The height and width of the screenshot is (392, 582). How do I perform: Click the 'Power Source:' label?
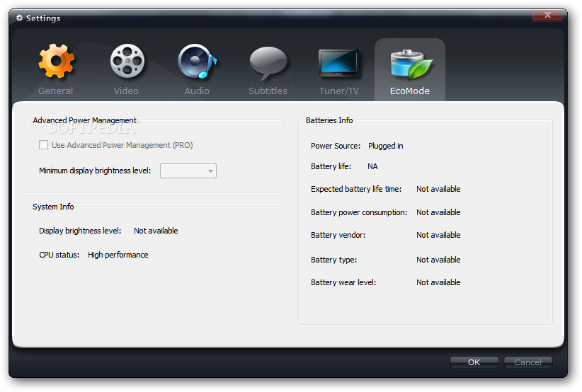pos(336,146)
